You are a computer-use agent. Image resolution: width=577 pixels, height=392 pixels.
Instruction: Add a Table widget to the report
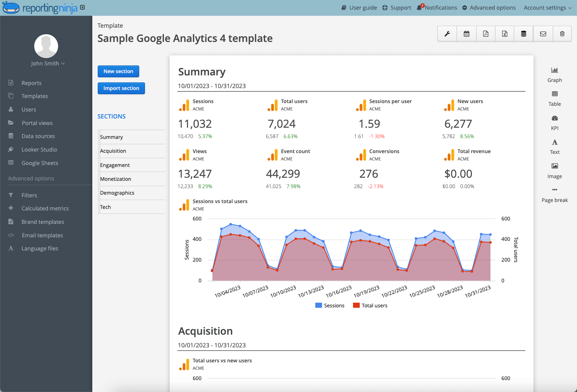click(x=554, y=98)
